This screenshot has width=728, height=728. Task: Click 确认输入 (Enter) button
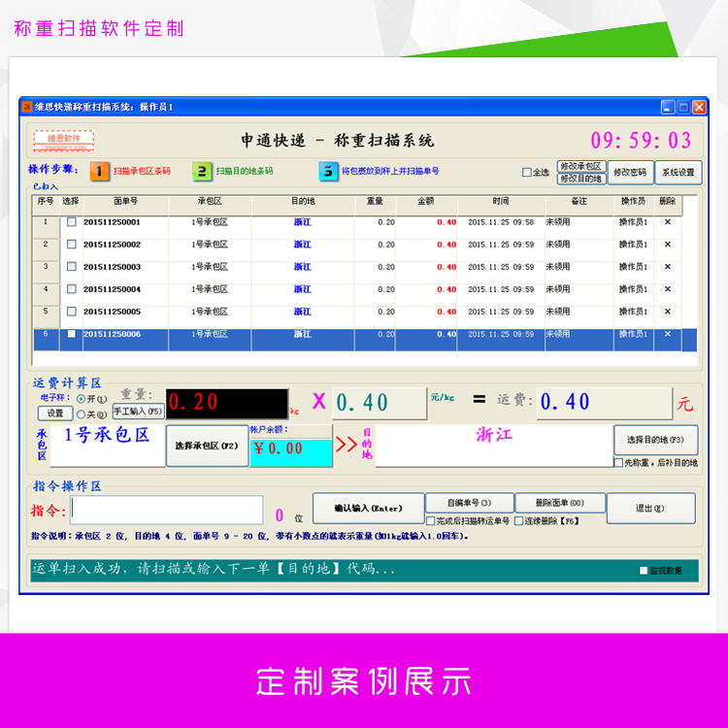pos(368,509)
